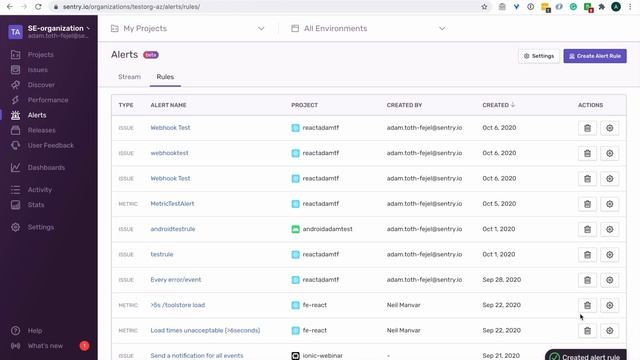640x360 pixels.
Task: Open the >5s /toolstore load alert
Action: [178, 305]
